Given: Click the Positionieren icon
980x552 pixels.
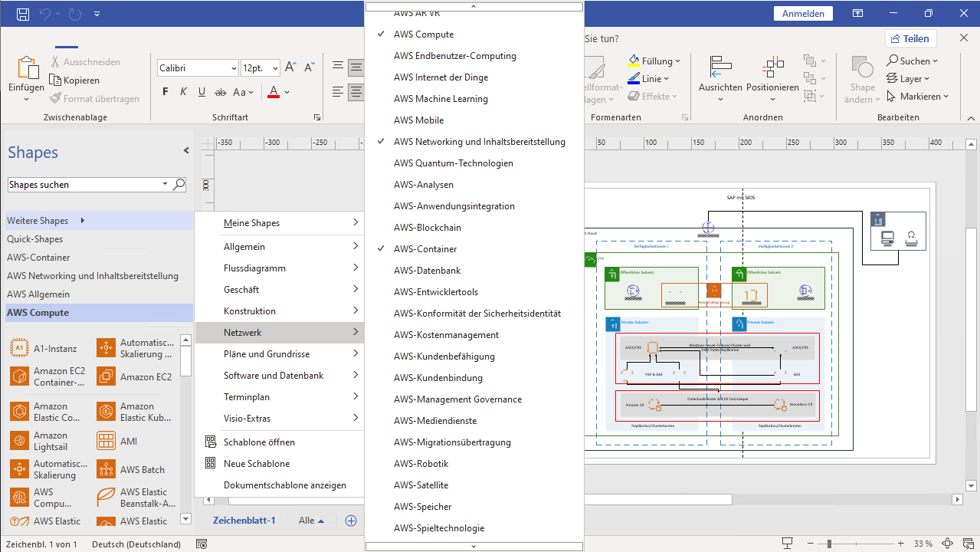Looking at the screenshot, I should point(772,69).
